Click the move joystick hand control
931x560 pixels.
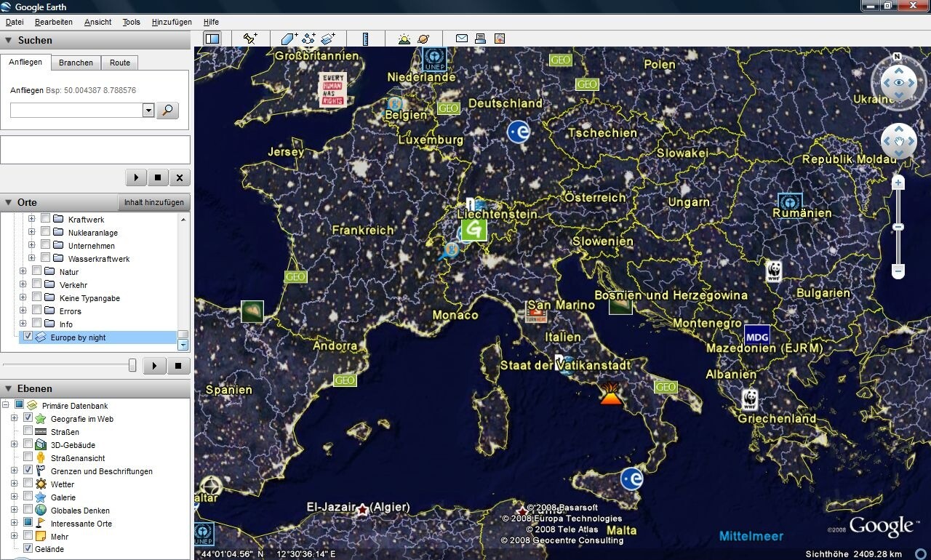coord(899,141)
